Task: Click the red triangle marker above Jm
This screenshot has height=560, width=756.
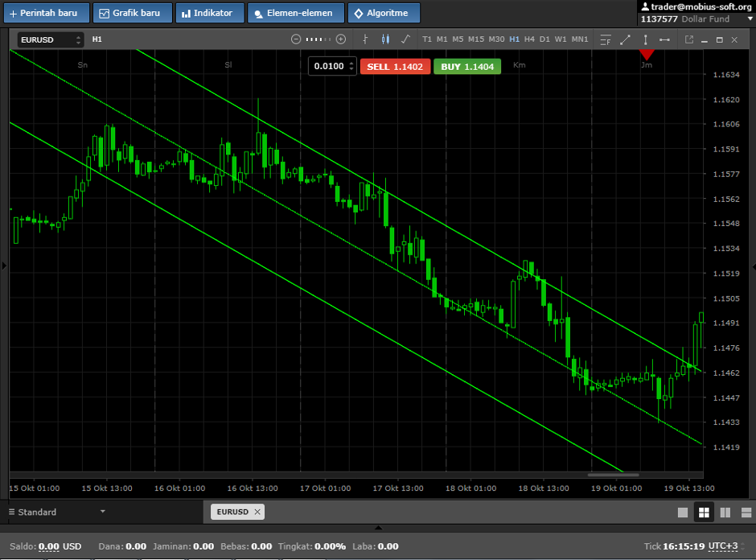Action: tap(647, 55)
